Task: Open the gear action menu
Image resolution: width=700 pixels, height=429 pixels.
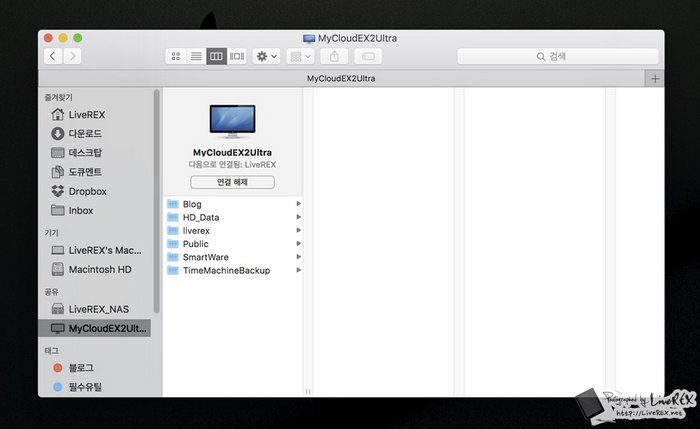Action: tap(267, 56)
